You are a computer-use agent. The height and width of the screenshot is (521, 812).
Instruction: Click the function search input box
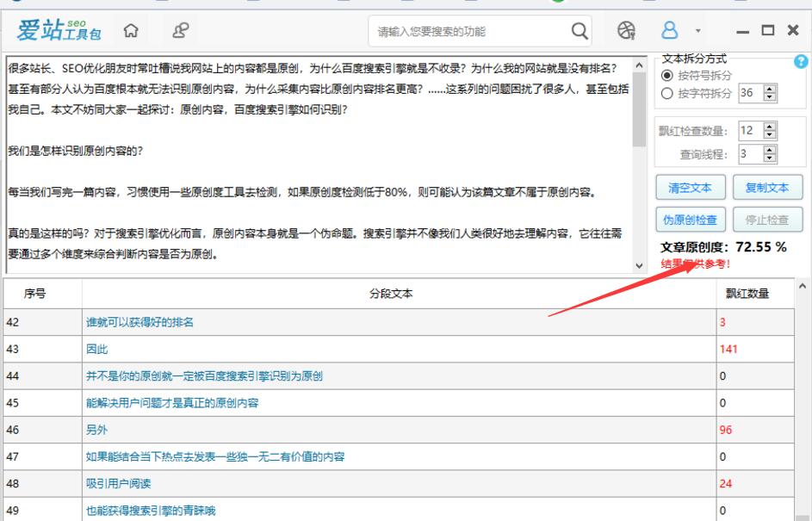[465, 32]
